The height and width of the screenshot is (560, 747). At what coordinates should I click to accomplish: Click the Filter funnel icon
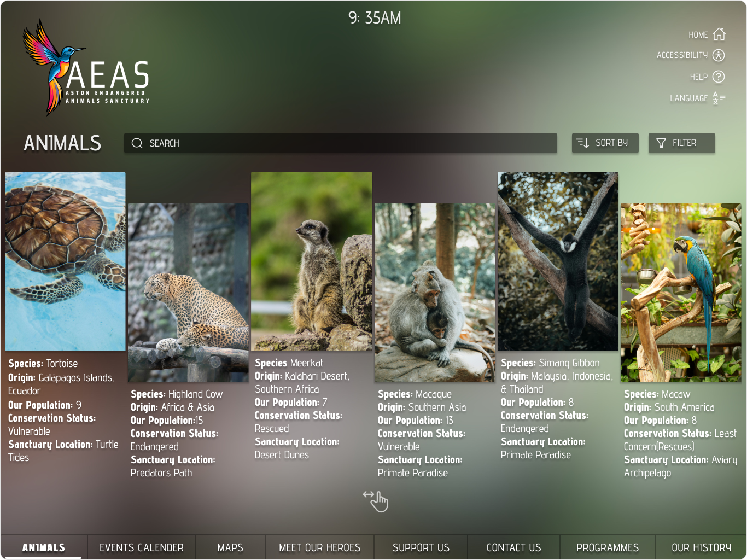660,143
